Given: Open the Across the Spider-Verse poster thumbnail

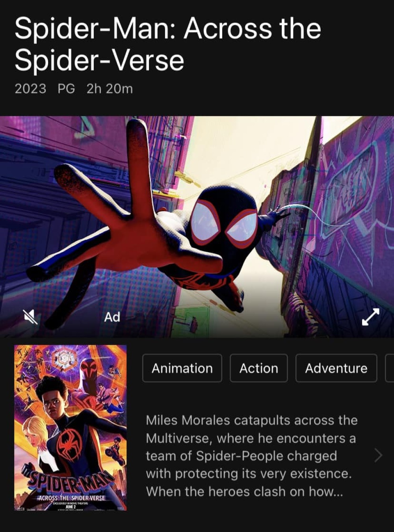Looking at the screenshot, I should [71, 428].
